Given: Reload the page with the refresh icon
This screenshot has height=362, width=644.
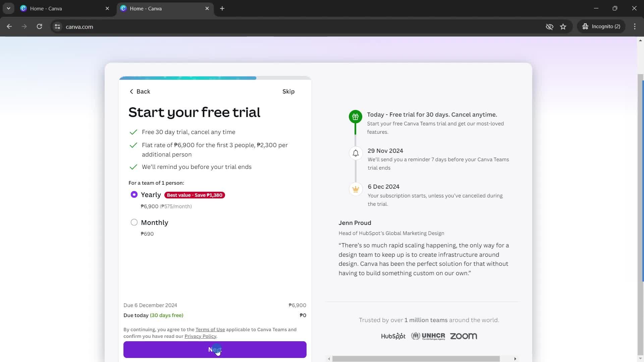Looking at the screenshot, I should point(39,26).
